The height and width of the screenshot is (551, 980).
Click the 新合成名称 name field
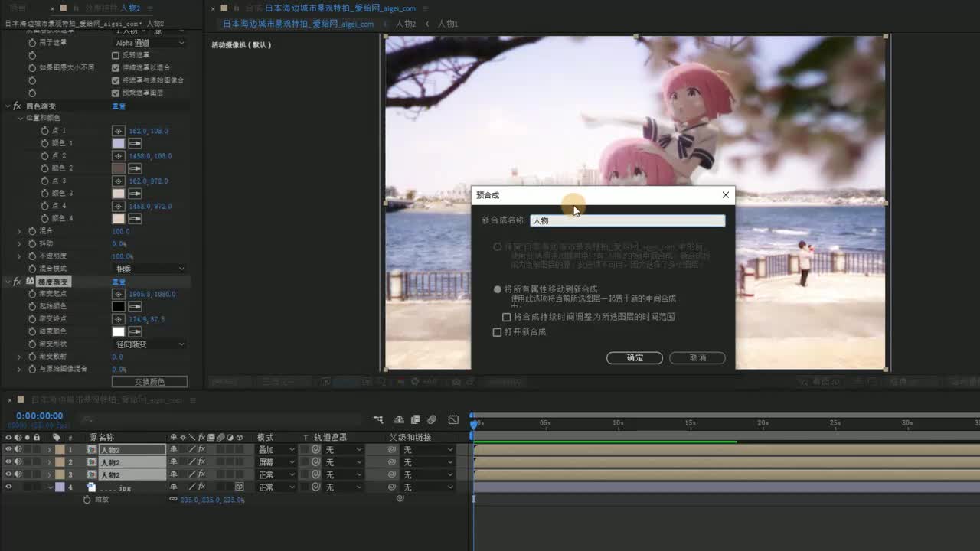[x=628, y=220]
